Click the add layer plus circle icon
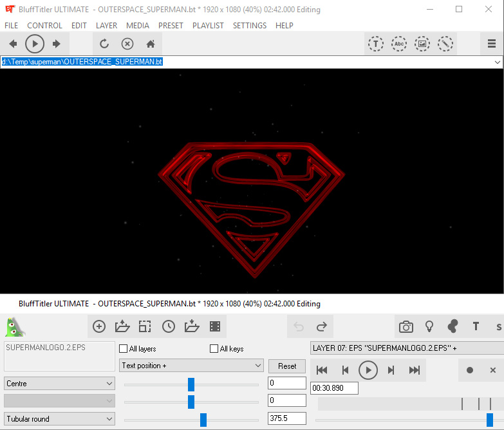Viewport: 504px width, 430px height. pos(99,326)
